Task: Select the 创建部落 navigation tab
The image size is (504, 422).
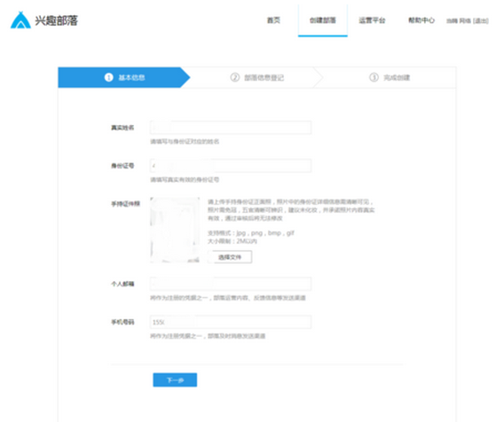Action: (x=323, y=20)
